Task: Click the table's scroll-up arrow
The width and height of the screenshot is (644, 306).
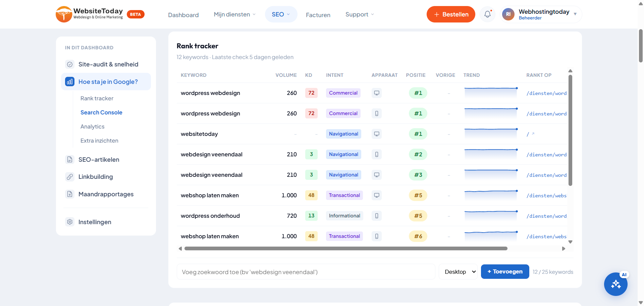Action: coord(570,71)
